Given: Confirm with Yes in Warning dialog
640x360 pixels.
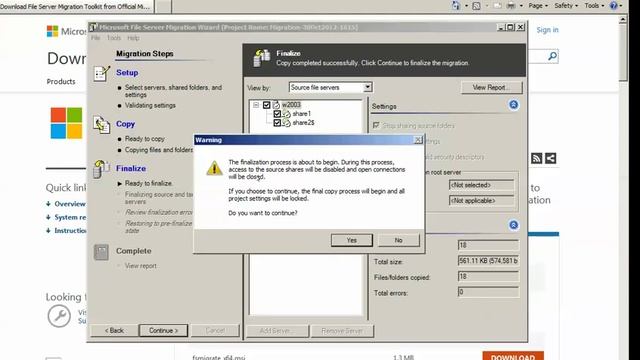Looking at the screenshot, I should pos(352,240).
